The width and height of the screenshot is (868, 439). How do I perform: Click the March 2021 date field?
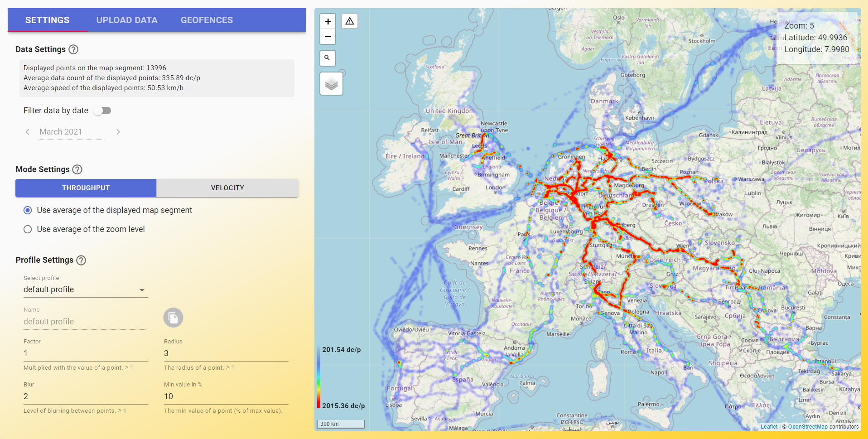coord(72,132)
